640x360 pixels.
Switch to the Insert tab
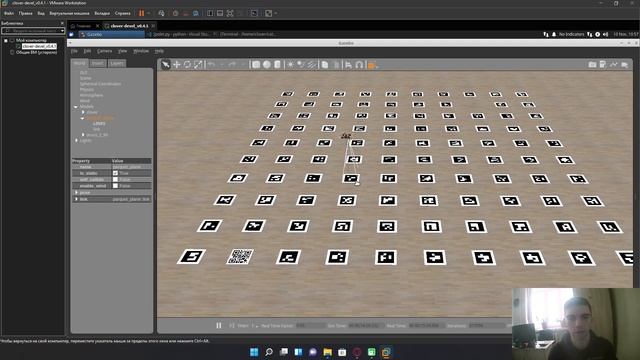pos(98,63)
